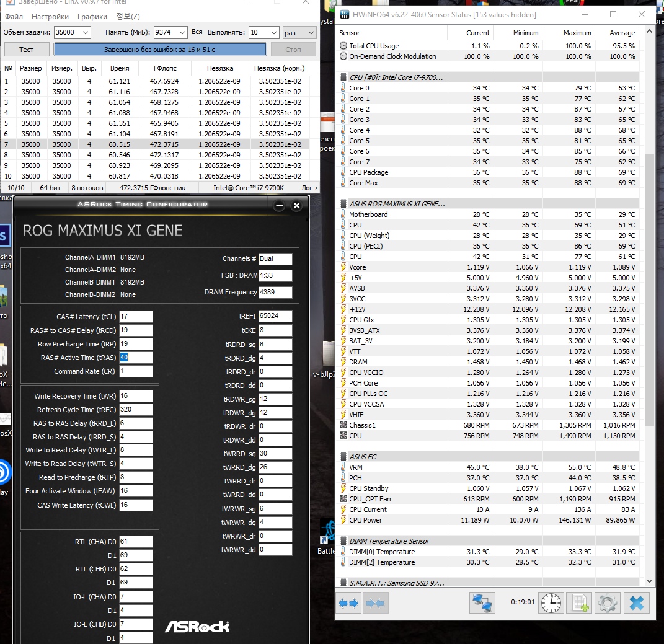Open HWiNFO sensor settings gear icon
The height and width of the screenshot is (644, 664).
coord(607,603)
